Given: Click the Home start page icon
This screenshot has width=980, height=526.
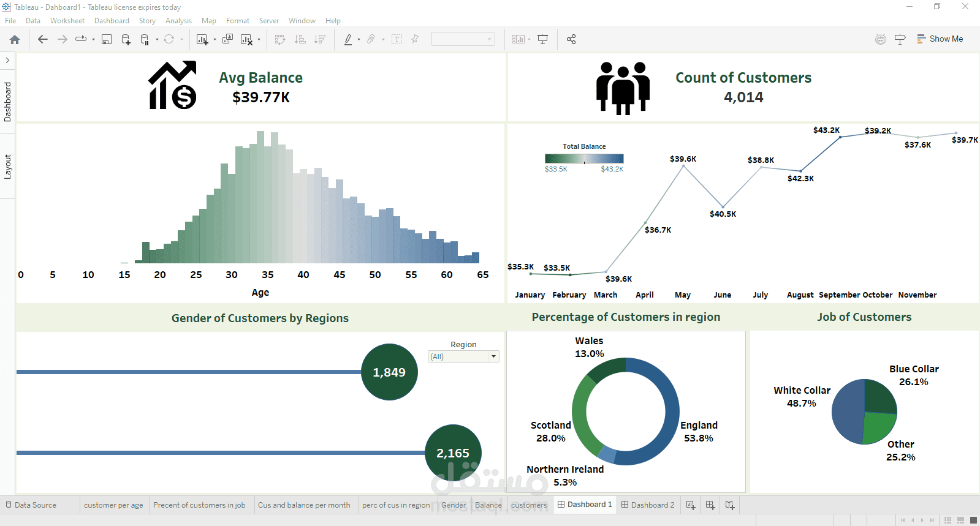Looking at the screenshot, I should (x=15, y=39).
